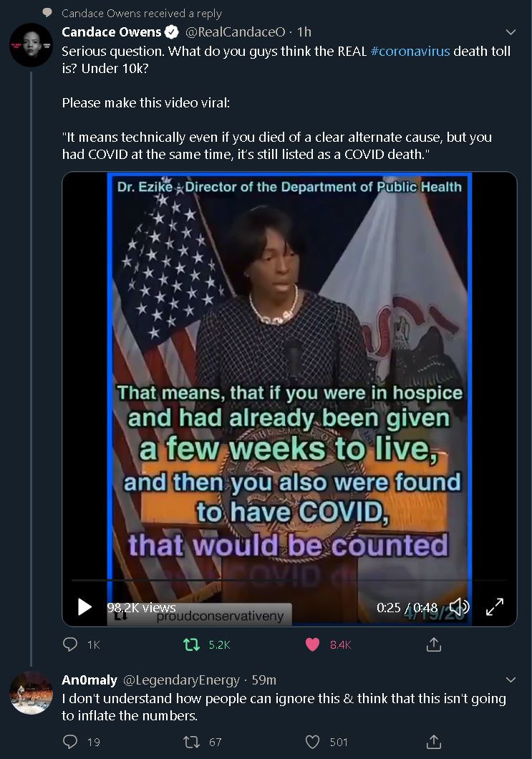
Task: Share Candace Owens tweet
Action: pos(434,644)
